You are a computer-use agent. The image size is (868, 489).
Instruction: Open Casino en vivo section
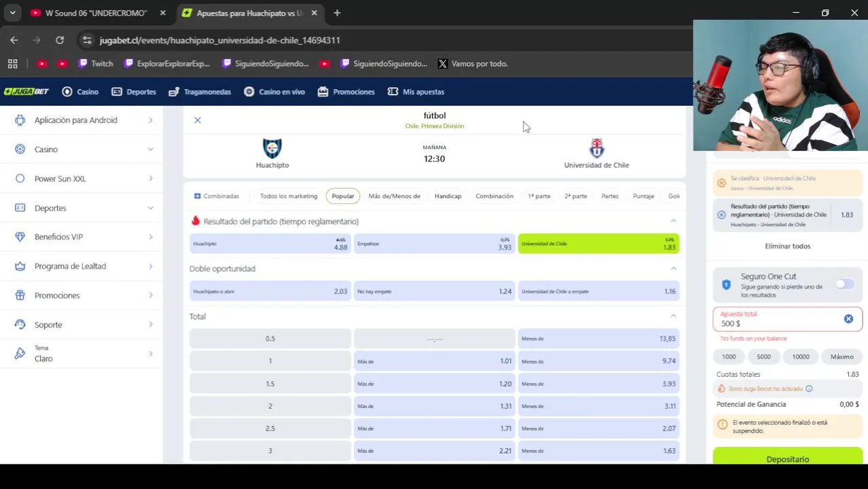[x=274, y=92]
